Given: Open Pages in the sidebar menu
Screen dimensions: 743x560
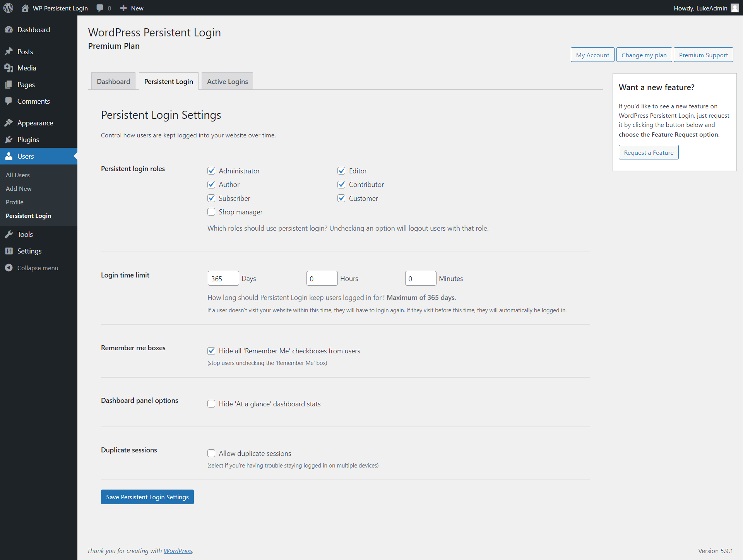Looking at the screenshot, I should pyautogui.click(x=26, y=85).
